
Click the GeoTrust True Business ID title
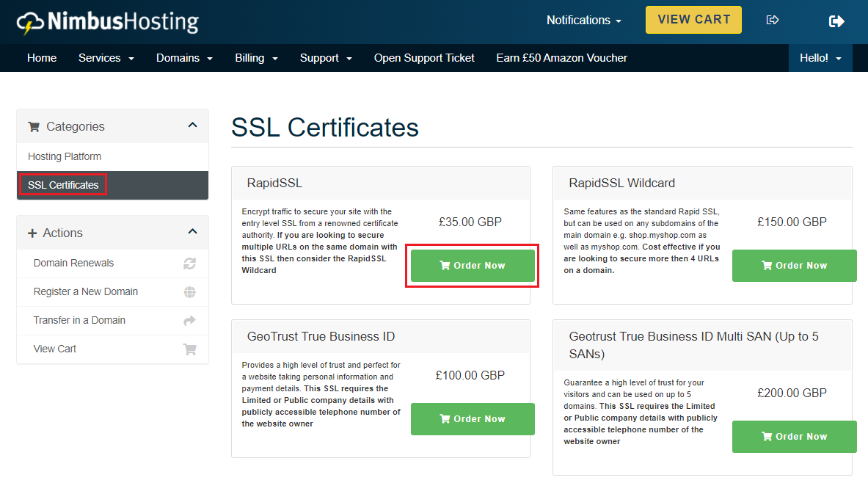point(321,337)
